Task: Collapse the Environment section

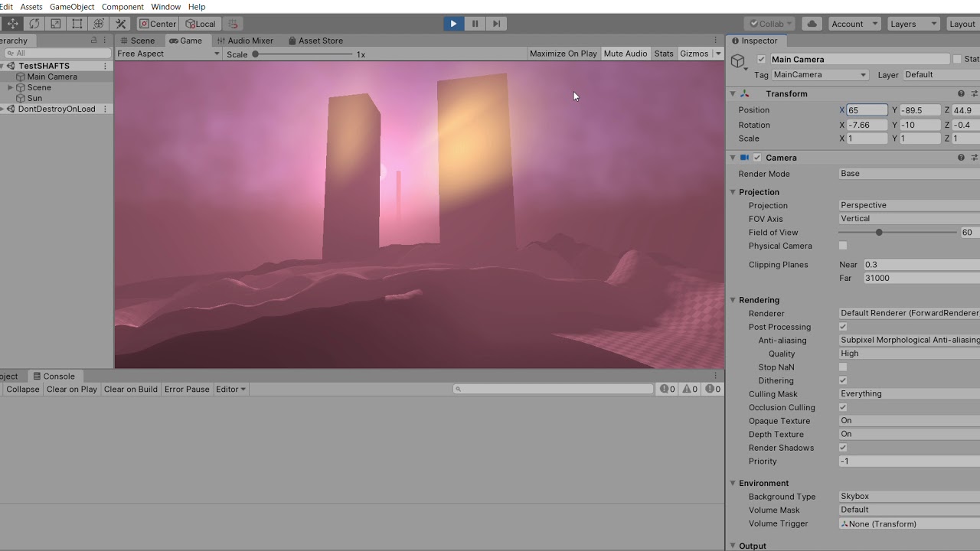Action: [x=733, y=483]
